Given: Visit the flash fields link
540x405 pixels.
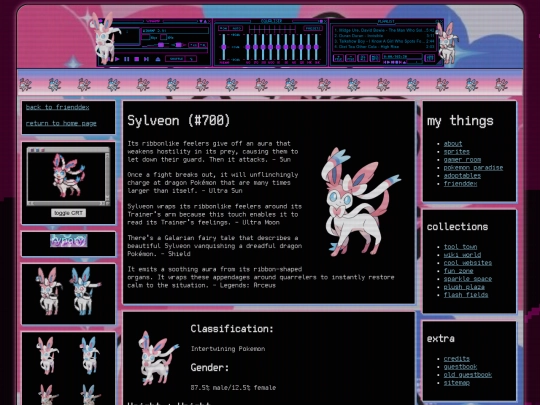Looking at the screenshot, I should click(466, 294).
